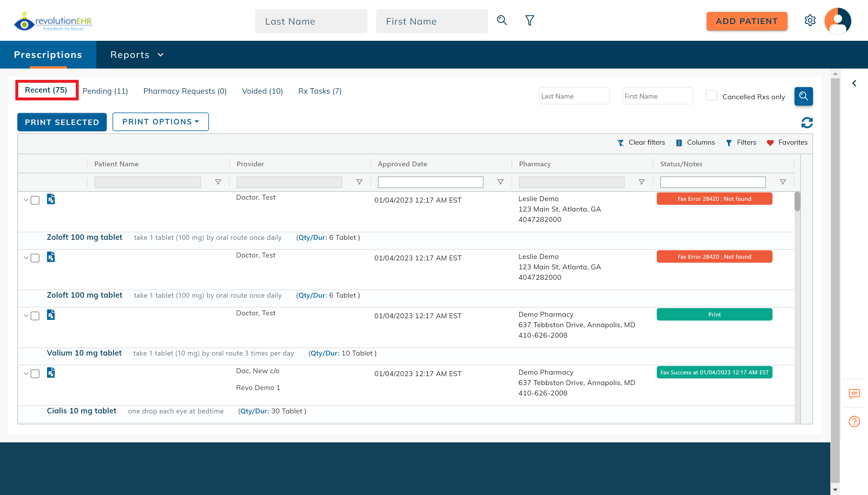
Task: Open the Rx document icon for Valium row
Action: click(51, 315)
